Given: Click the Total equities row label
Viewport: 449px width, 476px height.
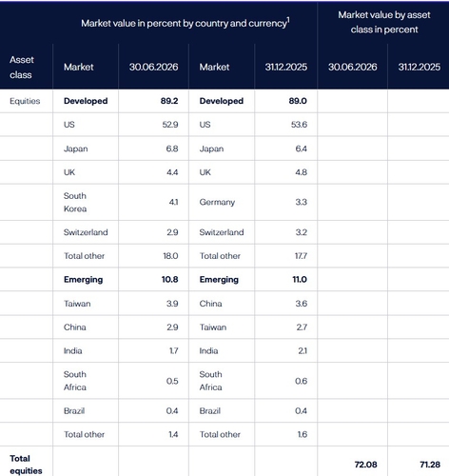Looking at the screenshot, I should (26, 465).
